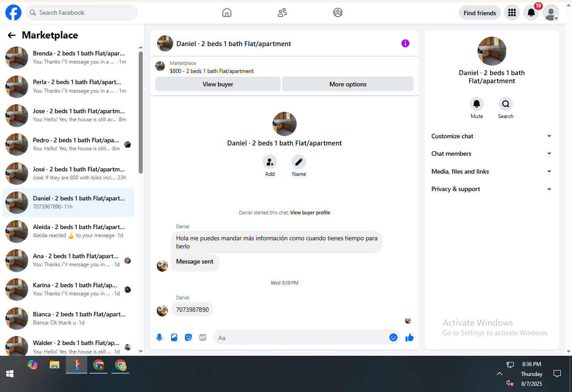Choose a sticker
The image size is (572, 392).
[188, 337]
